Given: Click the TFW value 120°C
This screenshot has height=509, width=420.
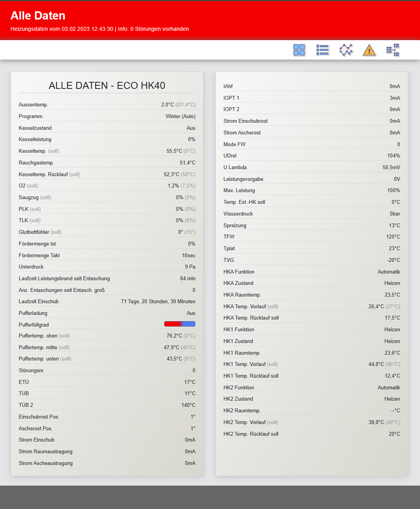Looking at the screenshot, I should pyautogui.click(x=393, y=237).
